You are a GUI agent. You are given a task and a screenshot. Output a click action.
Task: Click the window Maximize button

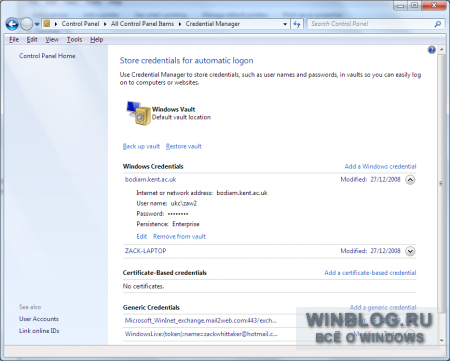415,6
